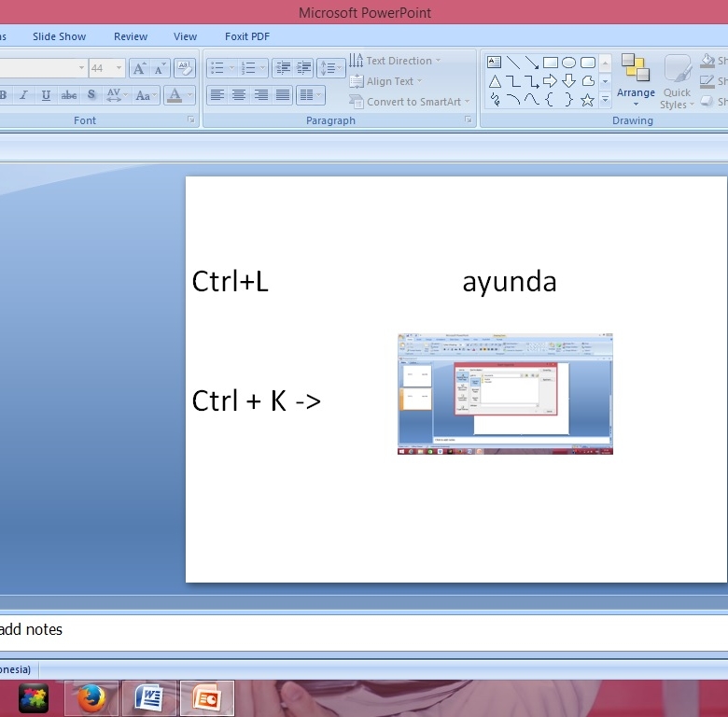Open the font color dropdown arrow

(x=190, y=95)
